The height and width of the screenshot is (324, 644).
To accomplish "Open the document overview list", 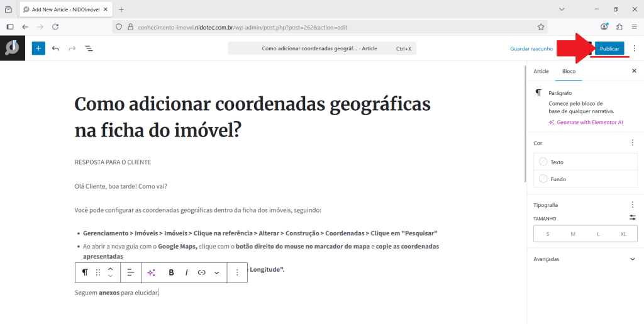I will coord(89,48).
